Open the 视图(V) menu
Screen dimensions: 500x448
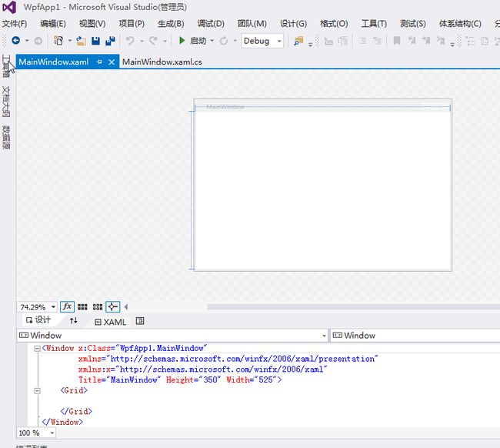pyautogui.click(x=92, y=24)
